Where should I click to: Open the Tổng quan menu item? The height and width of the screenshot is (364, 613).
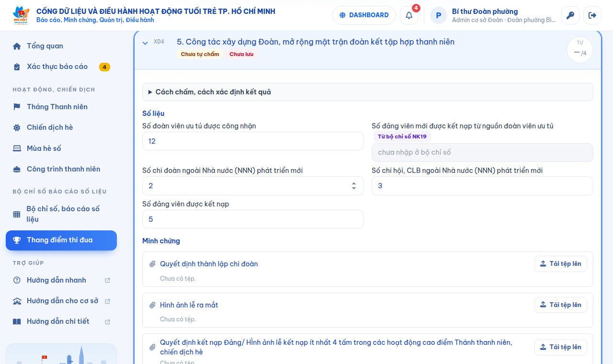click(x=61, y=46)
